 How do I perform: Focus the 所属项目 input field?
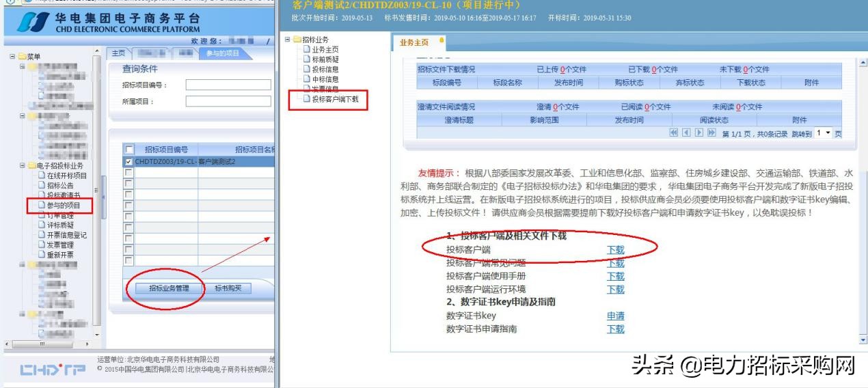[230, 101]
